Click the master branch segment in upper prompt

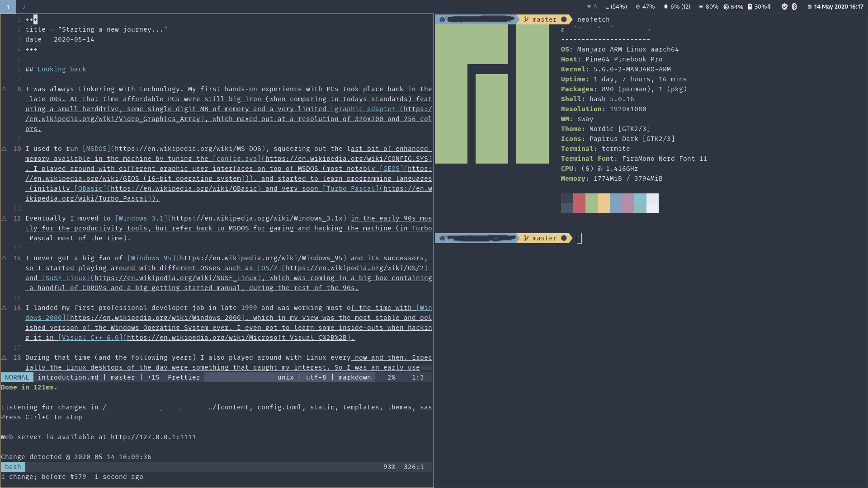click(544, 19)
